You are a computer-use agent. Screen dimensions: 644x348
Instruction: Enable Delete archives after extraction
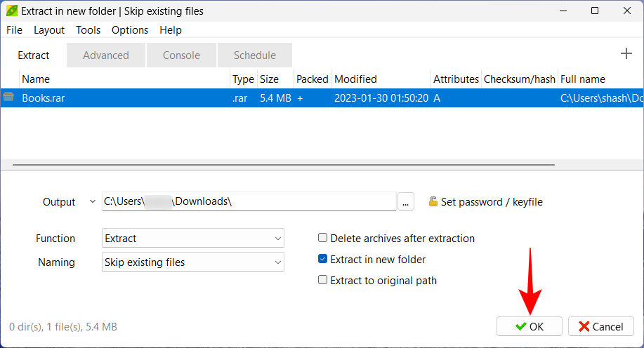[x=323, y=239]
